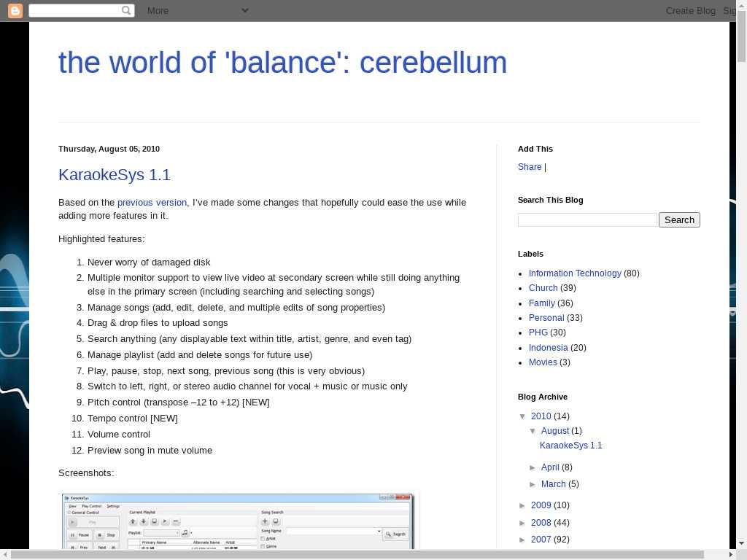Click the Search This Blog text field
747x560 pixels.
point(587,220)
